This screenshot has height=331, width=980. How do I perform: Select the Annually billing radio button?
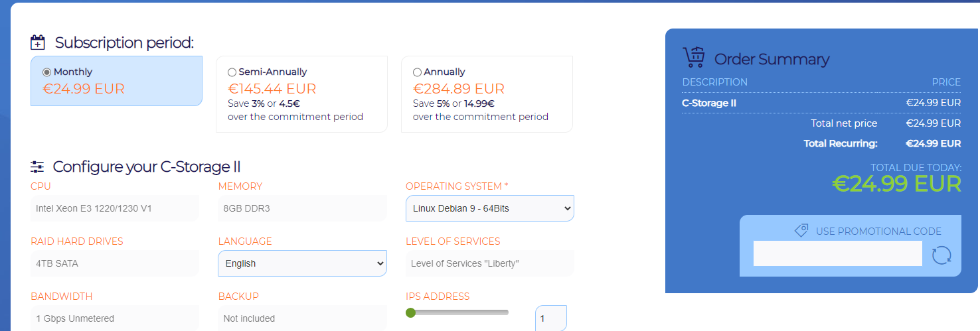tap(417, 72)
